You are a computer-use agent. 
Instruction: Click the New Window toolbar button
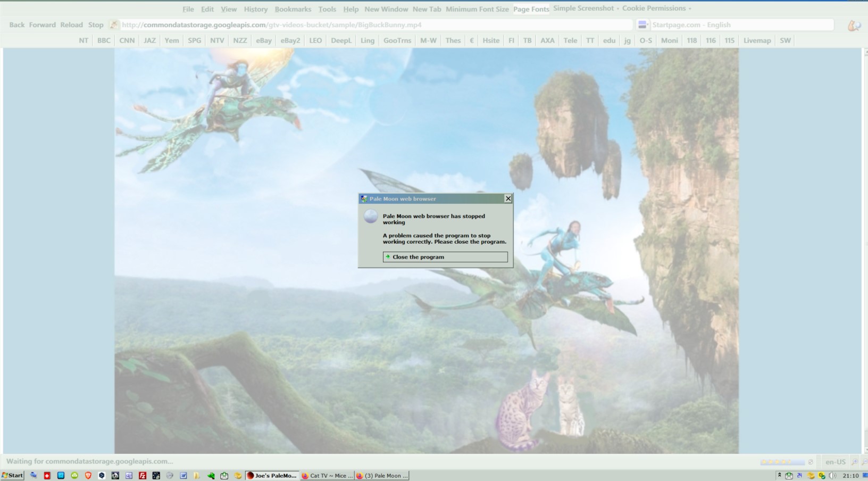tap(386, 9)
